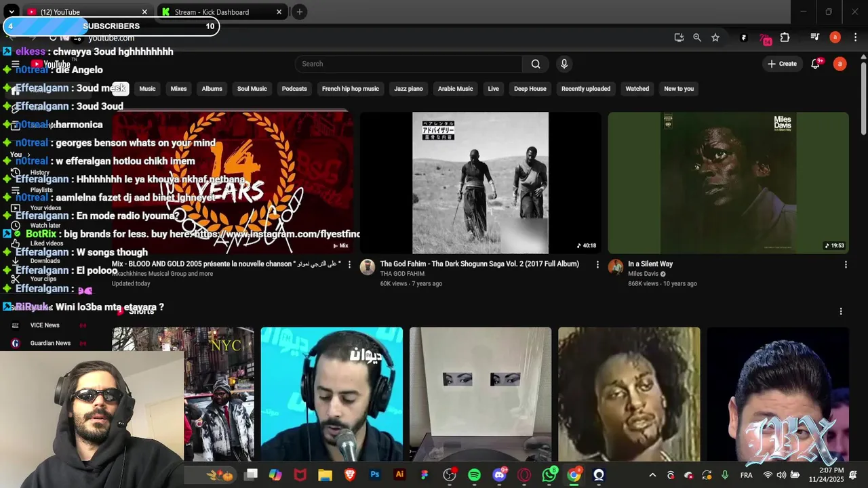
Task: Select the Arabic Music chip
Action: tap(455, 89)
